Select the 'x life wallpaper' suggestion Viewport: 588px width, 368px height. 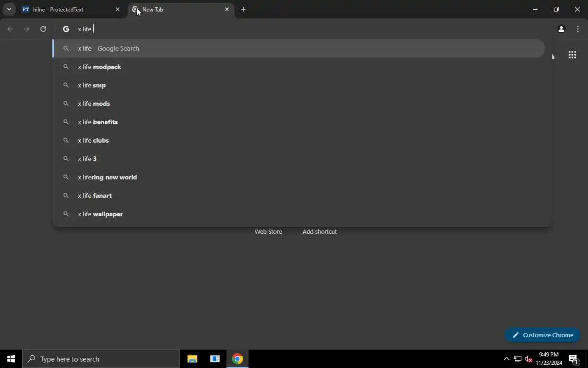pyautogui.click(x=299, y=214)
